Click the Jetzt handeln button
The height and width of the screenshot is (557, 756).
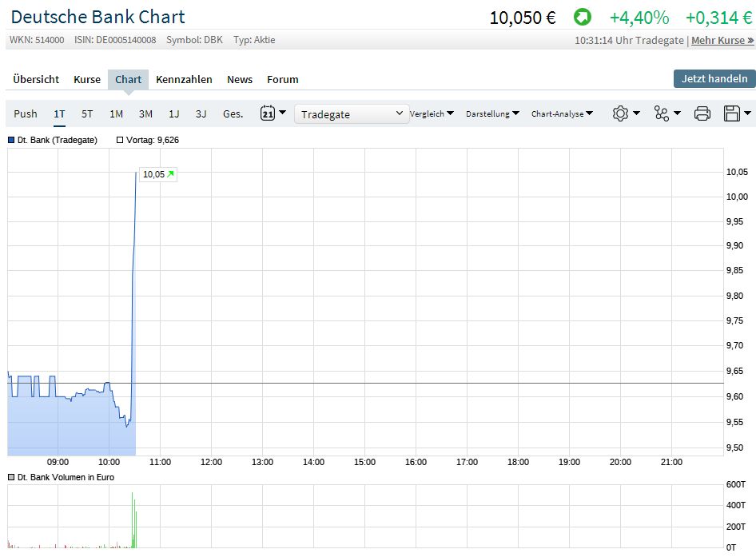pos(714,78)
